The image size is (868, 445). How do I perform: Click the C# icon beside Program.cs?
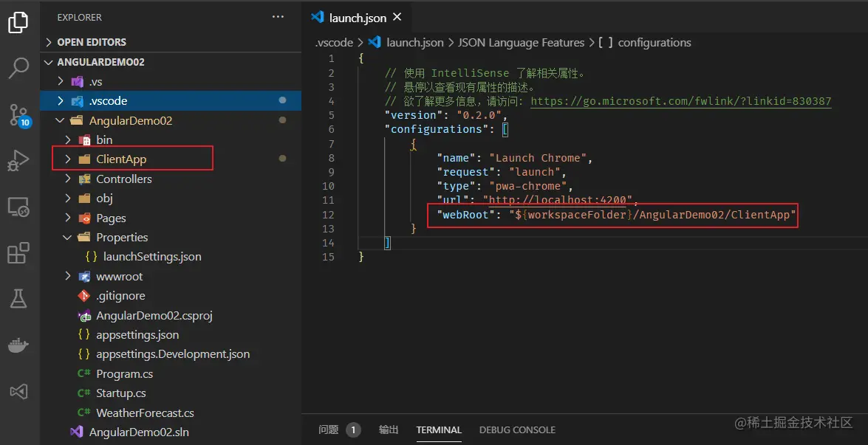(83, 373)
